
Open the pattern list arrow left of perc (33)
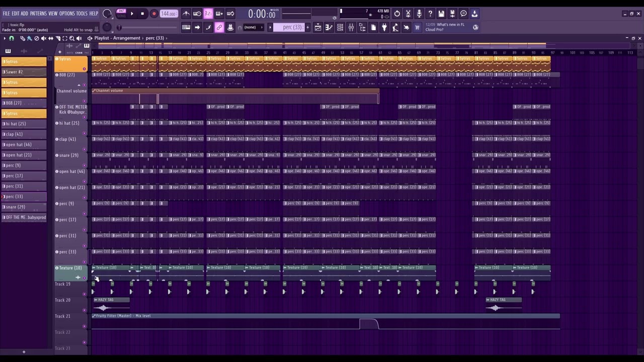coord(270,27)
